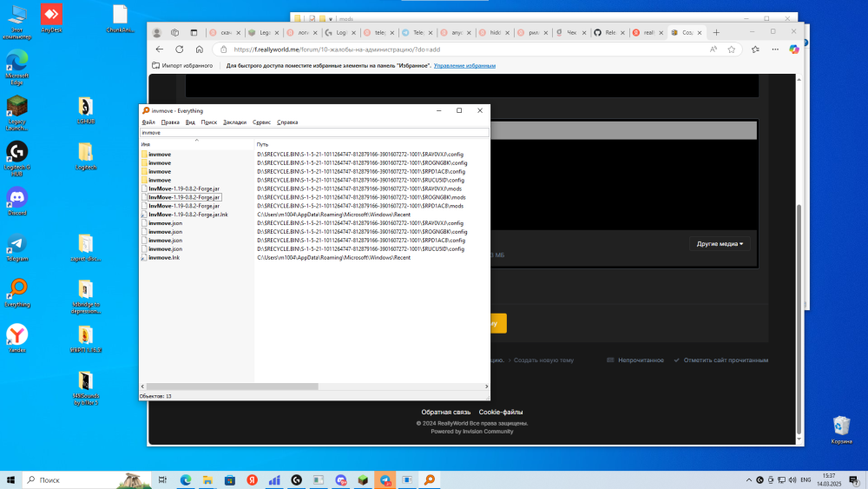The image size is (868, 489).
Task: Open Telegram desktop icon
Action: [x=16, y=247]
